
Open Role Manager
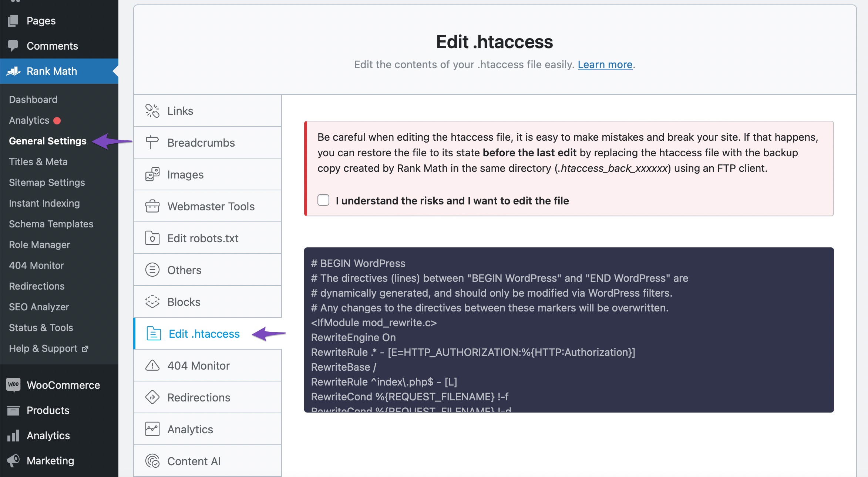tap(40, 245)
